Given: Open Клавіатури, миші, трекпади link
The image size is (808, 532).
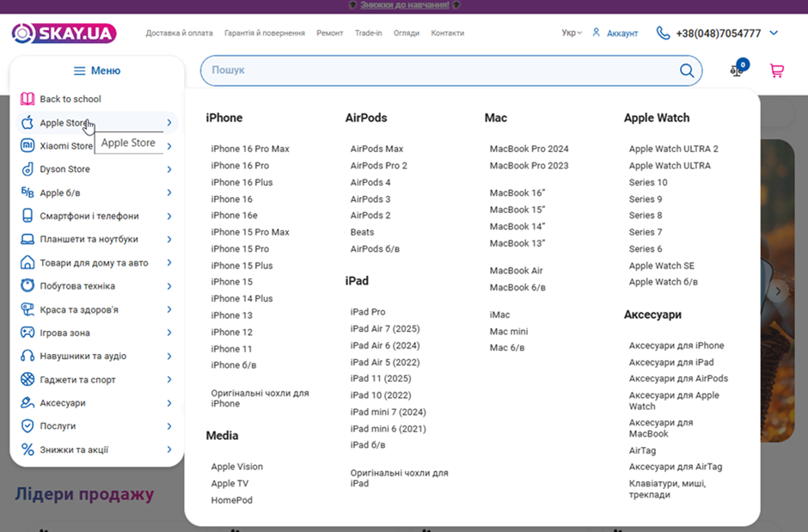Looking at the screenshot, I should tap(667, 489).
